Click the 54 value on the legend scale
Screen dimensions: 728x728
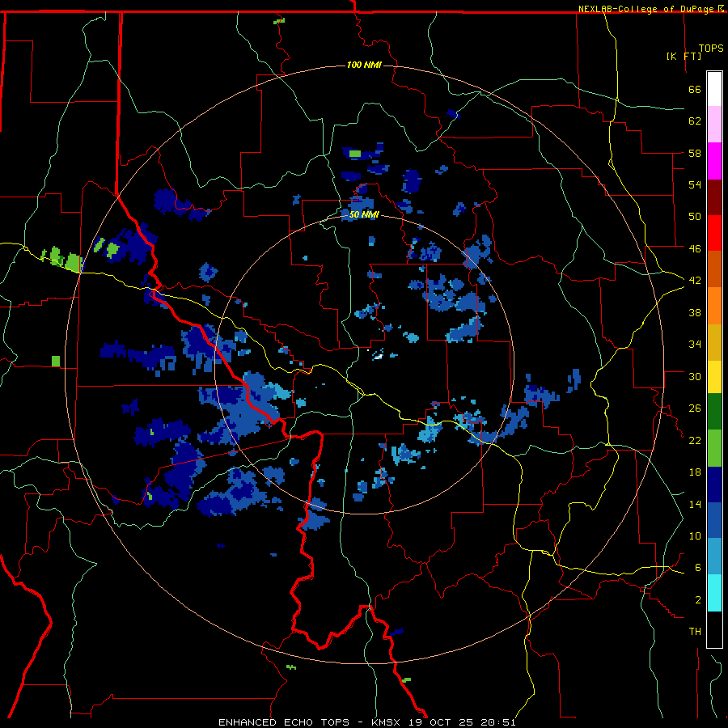coord(695,184)
